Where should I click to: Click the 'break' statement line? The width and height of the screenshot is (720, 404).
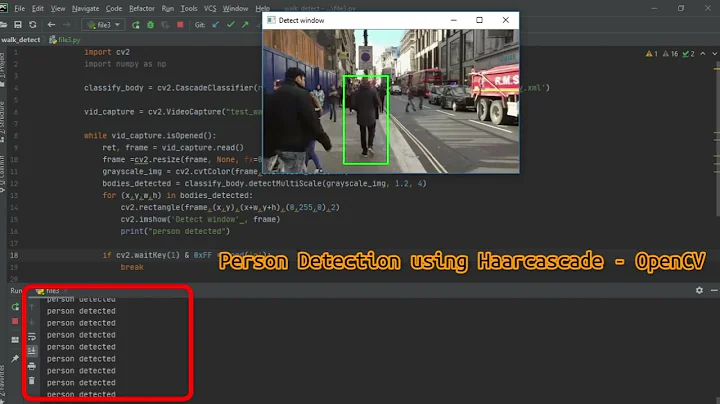point(132,267)
